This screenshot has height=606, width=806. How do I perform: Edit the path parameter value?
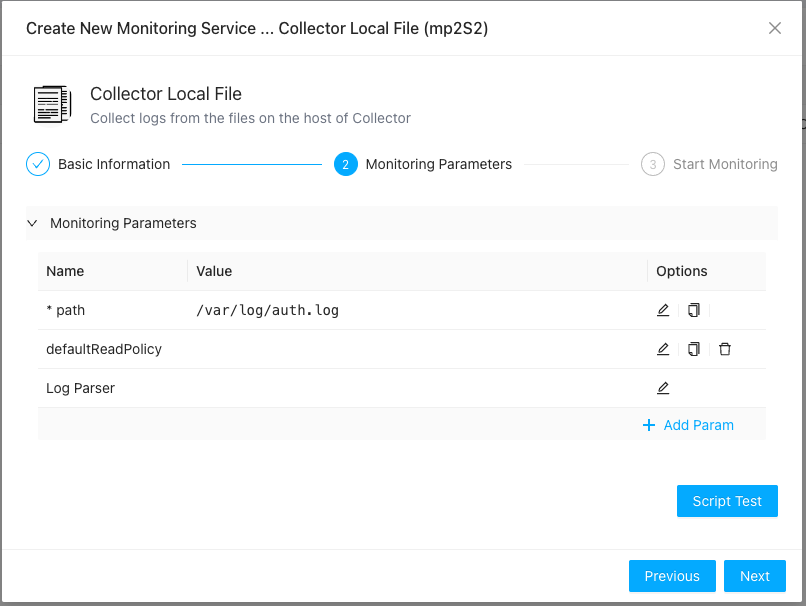(663, 310)
